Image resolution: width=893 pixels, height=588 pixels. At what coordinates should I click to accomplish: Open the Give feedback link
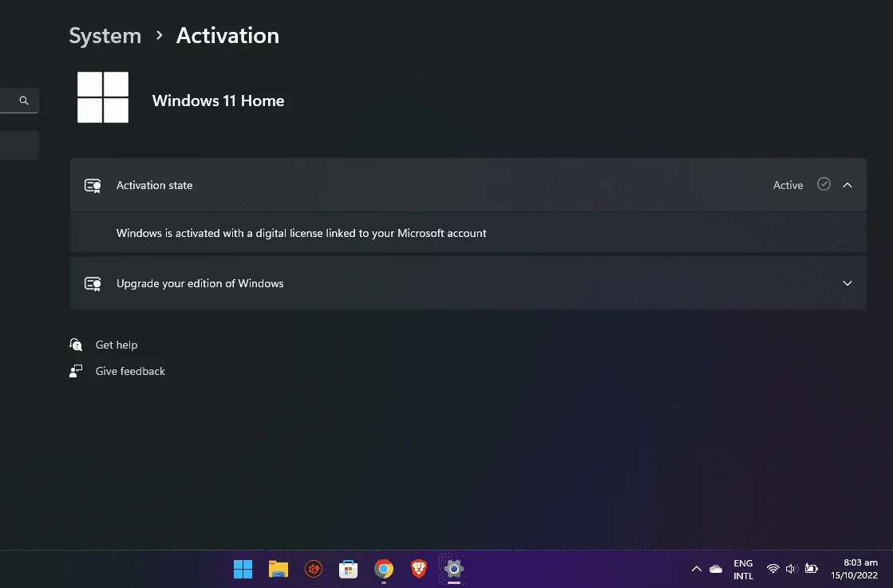[130, 371]
